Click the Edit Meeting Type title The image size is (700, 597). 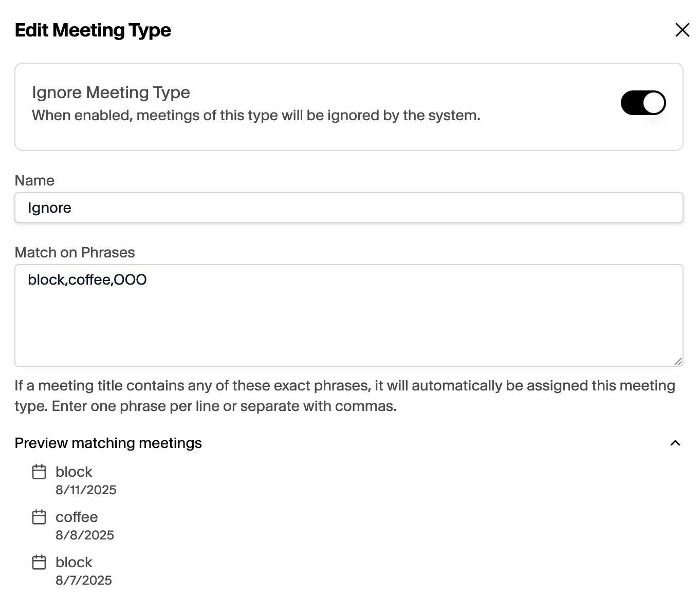click(93, 30)
